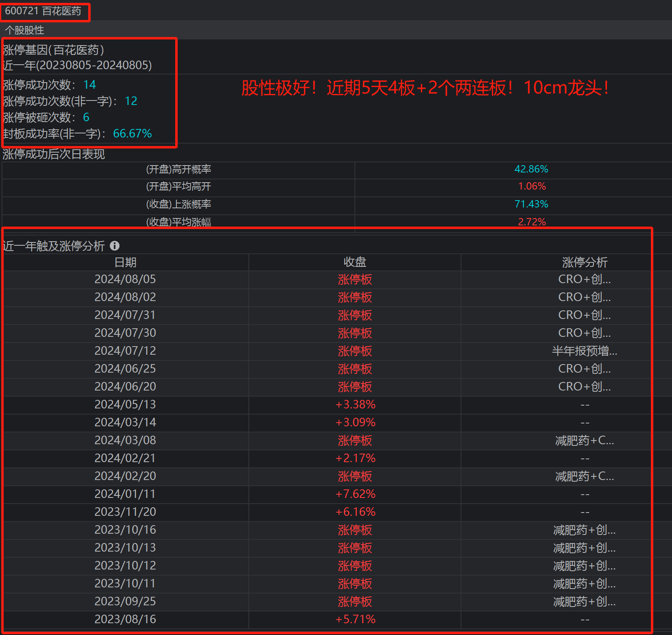Select the 2024/06/25 date cell
The height and width of the screenshot is (635, 672).
(125, 369)
